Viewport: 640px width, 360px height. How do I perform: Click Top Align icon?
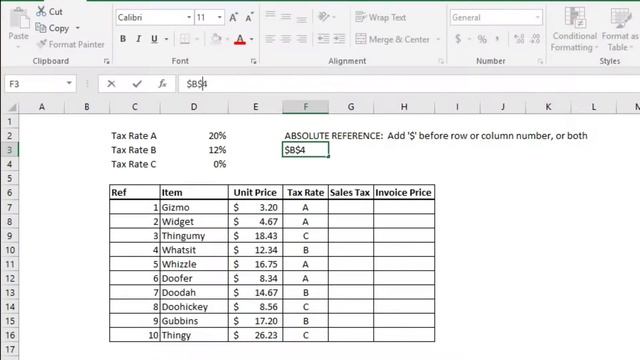[270, 16]
